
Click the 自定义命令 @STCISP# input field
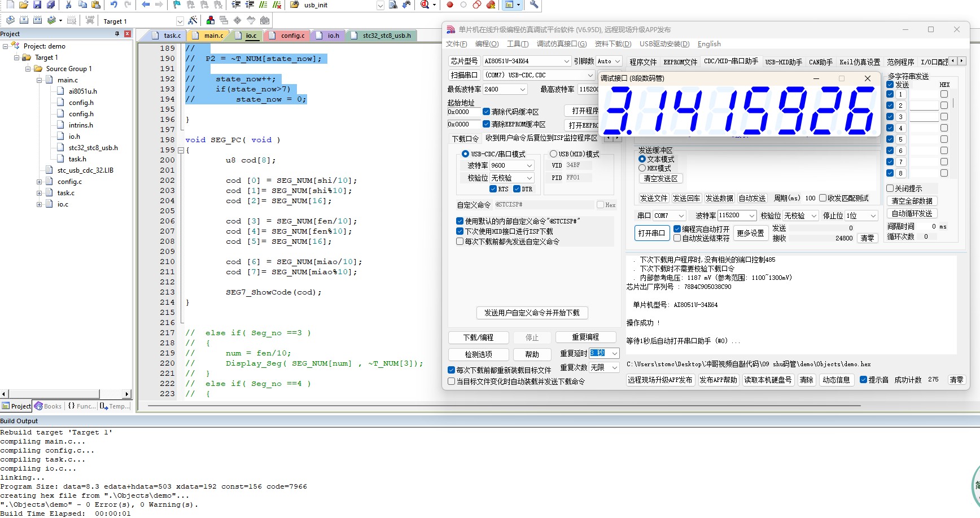tap(544, 205)
